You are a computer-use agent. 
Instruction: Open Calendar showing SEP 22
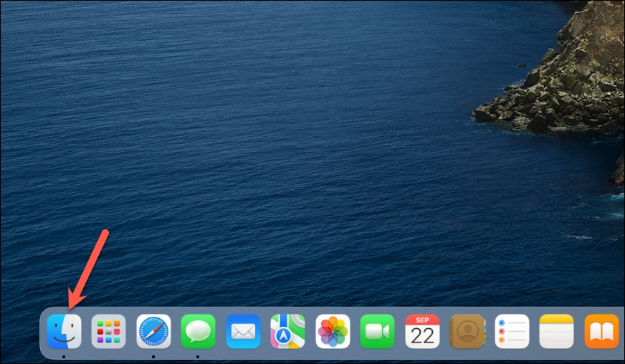coord(422,331)
